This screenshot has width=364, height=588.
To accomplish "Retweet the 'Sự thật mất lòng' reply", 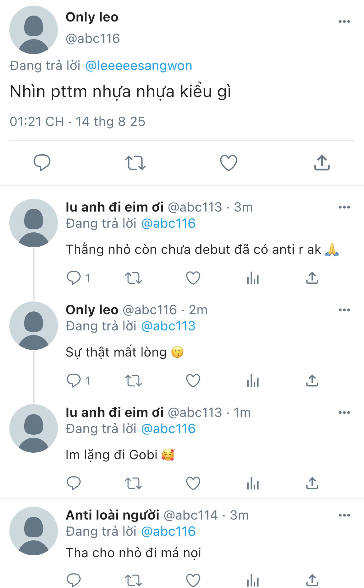I will pos(133,380).
